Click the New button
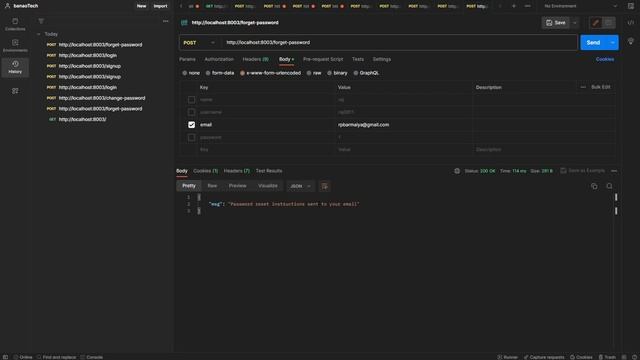This screenshot has height=360, width=640. pos(141,6)
